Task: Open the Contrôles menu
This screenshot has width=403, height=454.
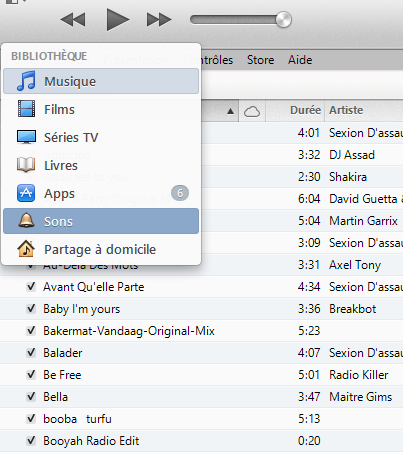Action: point(208,60)
